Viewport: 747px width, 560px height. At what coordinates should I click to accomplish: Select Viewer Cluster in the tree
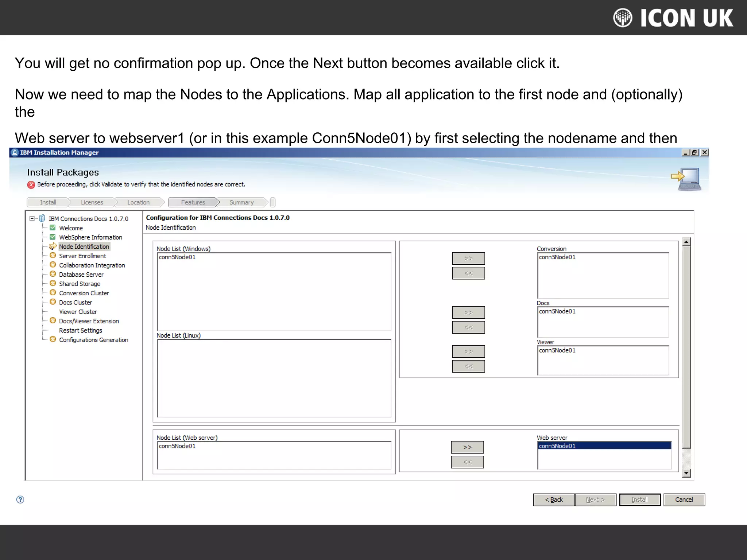pyautogui.click(x=78, y=312)
